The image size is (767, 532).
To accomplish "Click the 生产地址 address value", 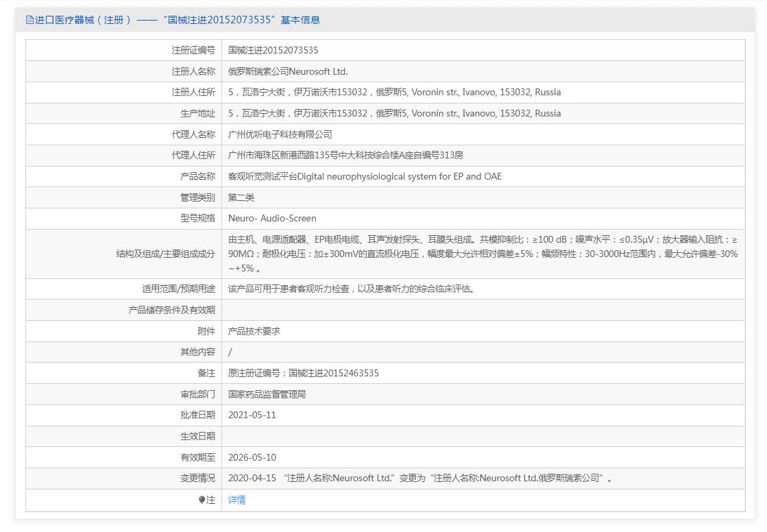I will click(x=394, y=113).
